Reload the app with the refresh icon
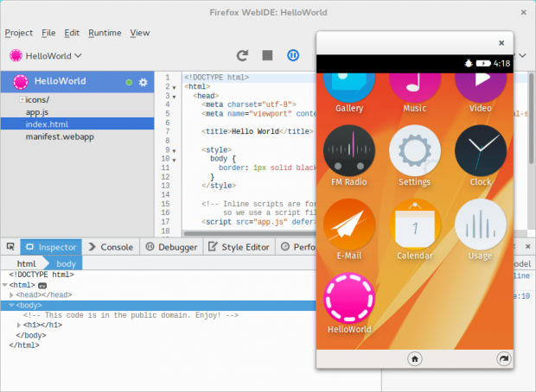536x392 pixels. pos(242,55)
